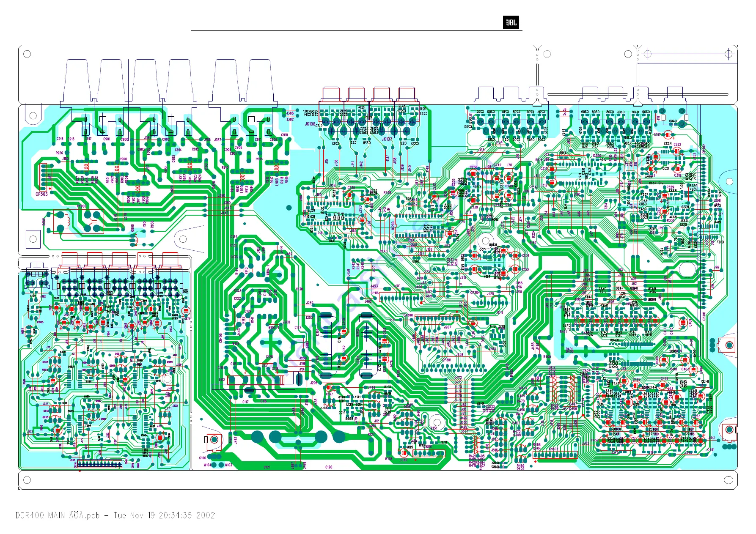Click the RY900 relay label

coord(81,206)
